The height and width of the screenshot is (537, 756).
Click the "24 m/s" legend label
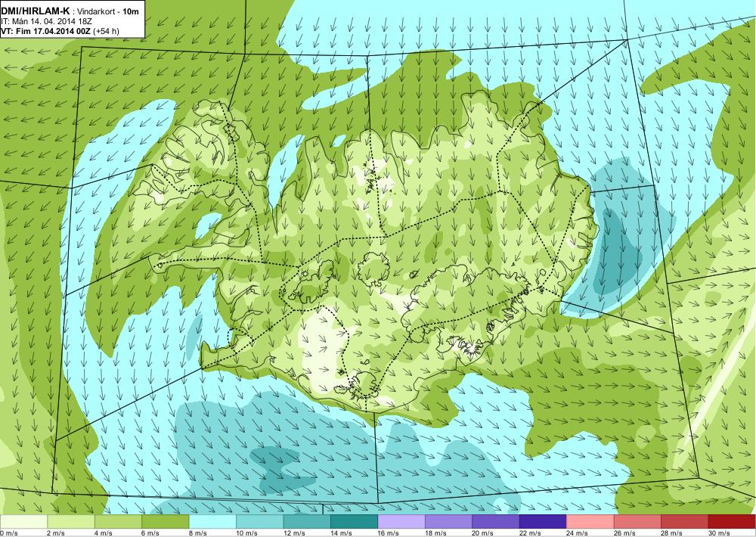pos(577,533)
